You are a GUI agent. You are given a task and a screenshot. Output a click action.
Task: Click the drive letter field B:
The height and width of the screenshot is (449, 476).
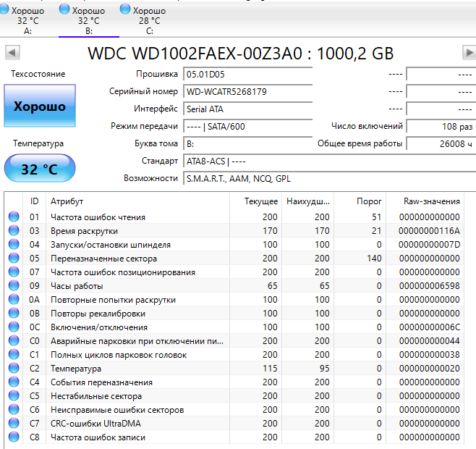pos(248,144)
